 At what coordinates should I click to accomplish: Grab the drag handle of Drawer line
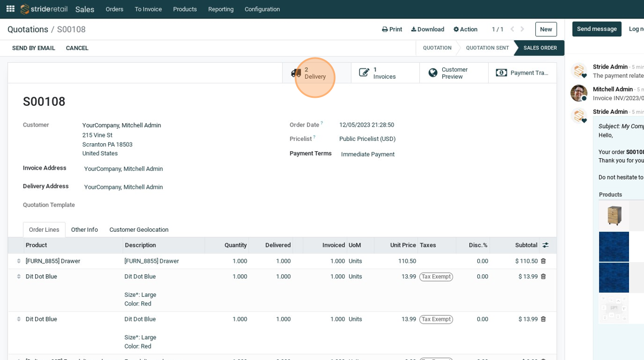(x=18, y=261)
